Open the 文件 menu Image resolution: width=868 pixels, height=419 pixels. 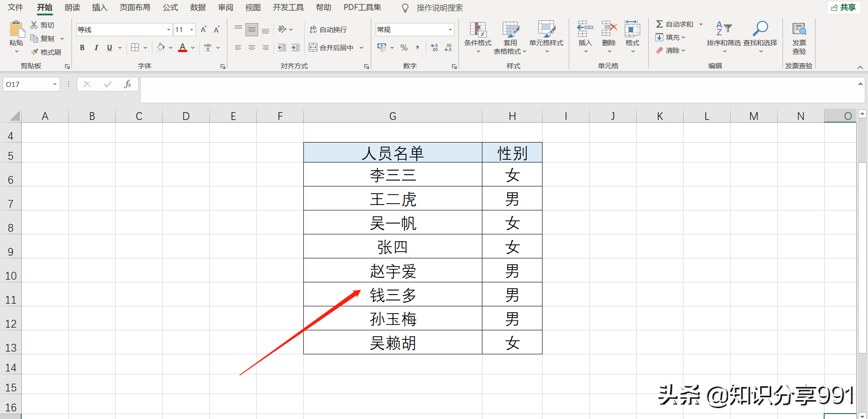[x=15, y=7]
